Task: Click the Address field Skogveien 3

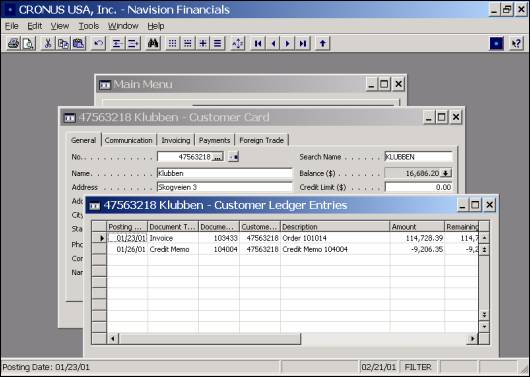Action: [225, 187]
